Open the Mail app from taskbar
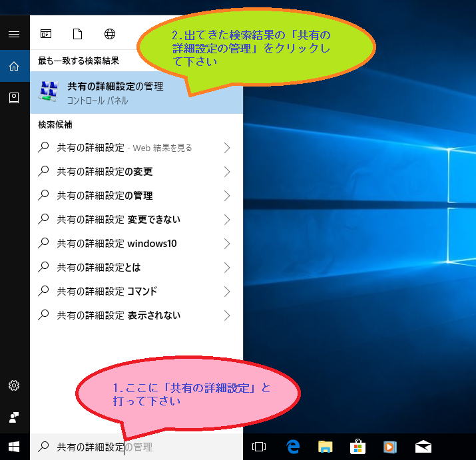 pyautogui.click(x=423, y=447)
